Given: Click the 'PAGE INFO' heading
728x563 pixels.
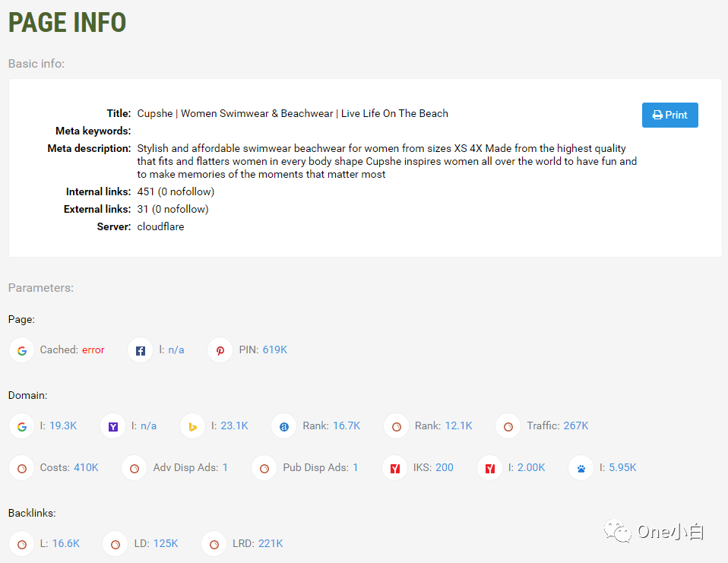Looking at the screenshot, I should pyautogui.click(x=68, y=22).
